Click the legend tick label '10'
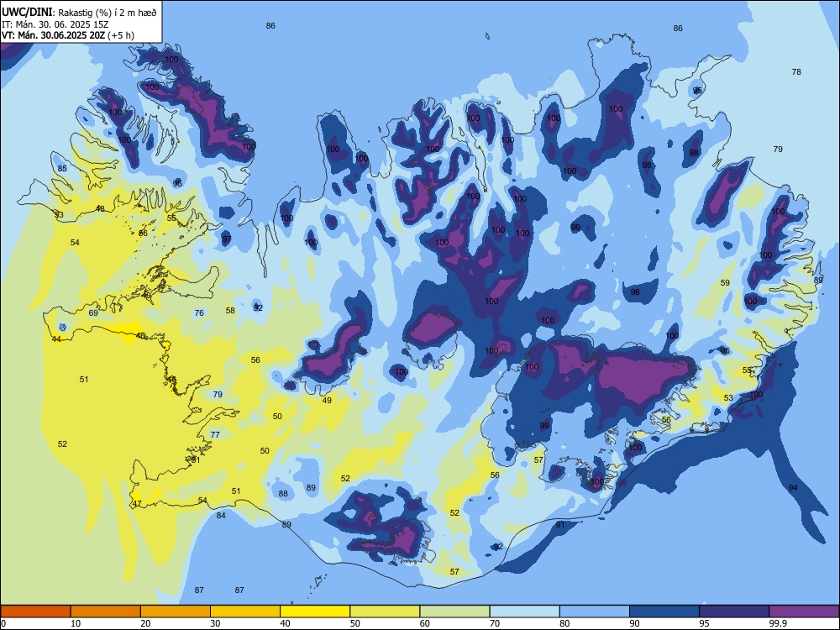Viewport: 840px width, 630px height. coord(76,623)
